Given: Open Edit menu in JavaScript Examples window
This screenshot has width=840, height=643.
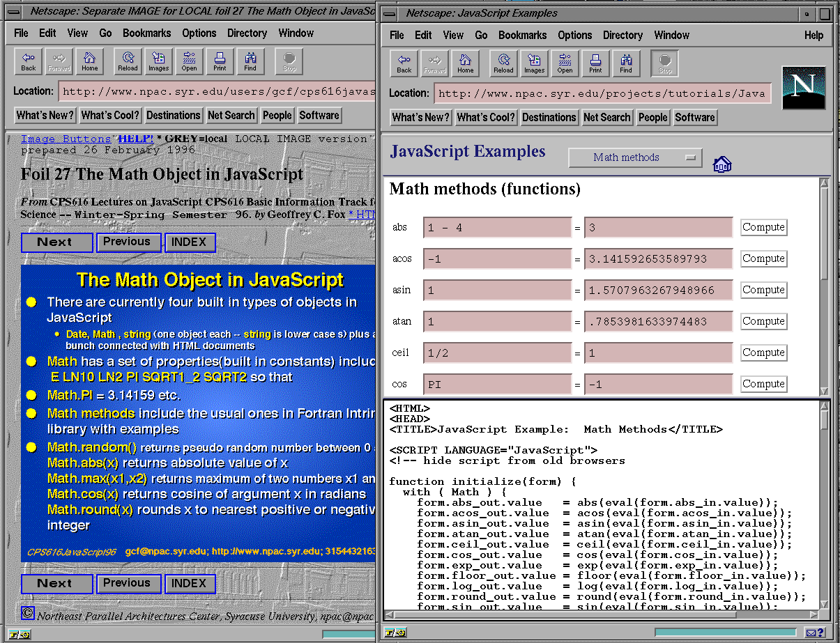Looking at the screenshot, I should coord(423,35).
